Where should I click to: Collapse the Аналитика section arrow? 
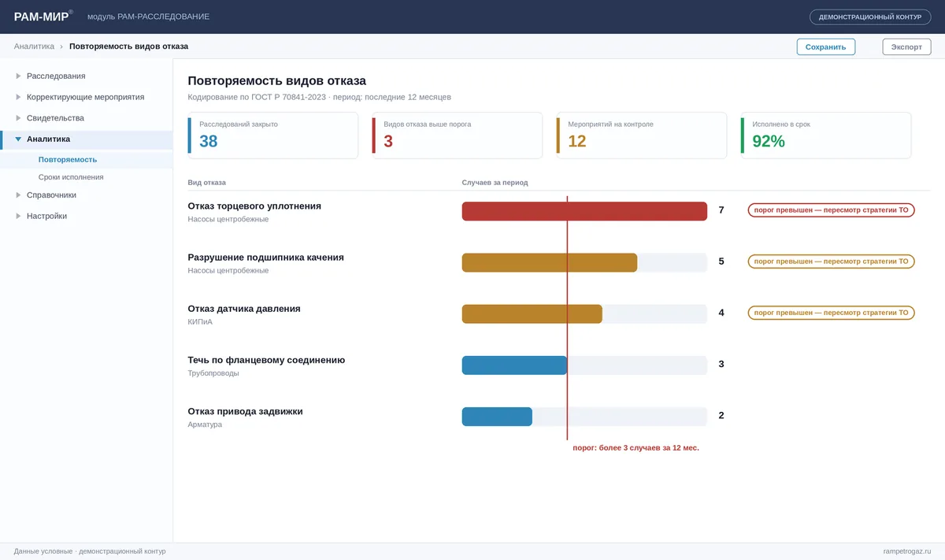[x=18, y=139]
